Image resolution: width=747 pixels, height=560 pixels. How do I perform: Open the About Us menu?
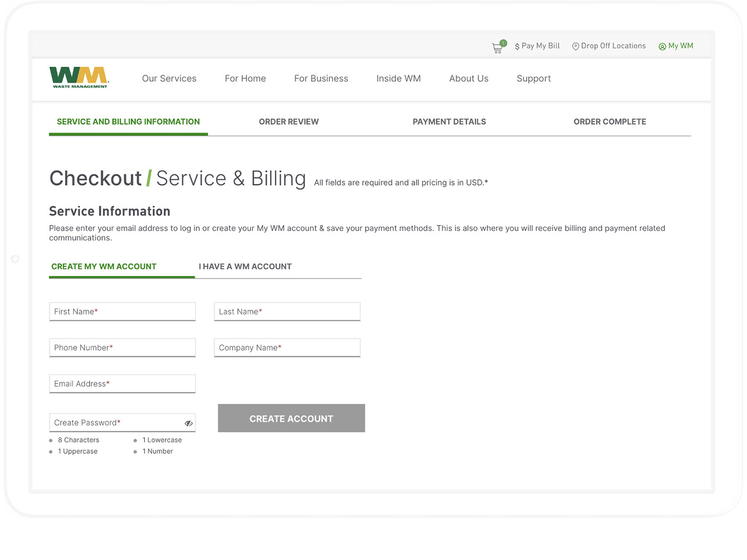[x=468, y=79]
